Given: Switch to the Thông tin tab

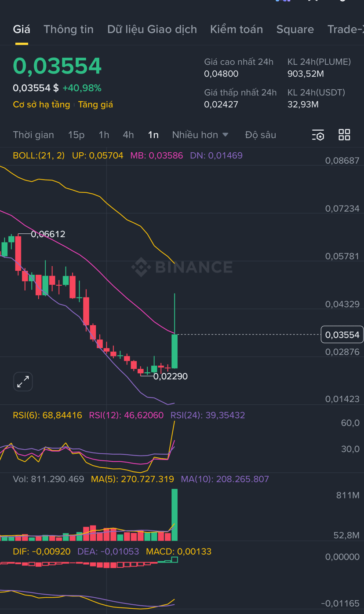Looking at the screenshot, I should 69,29.
